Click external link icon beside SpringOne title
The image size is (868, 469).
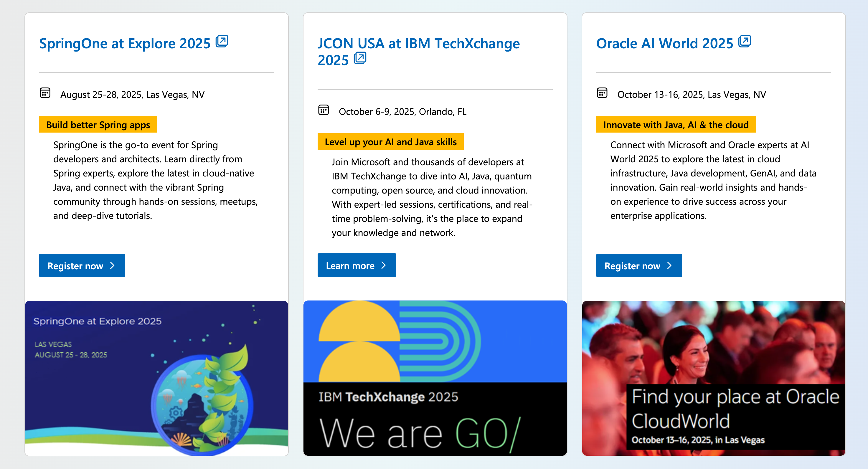coord(222,42)
